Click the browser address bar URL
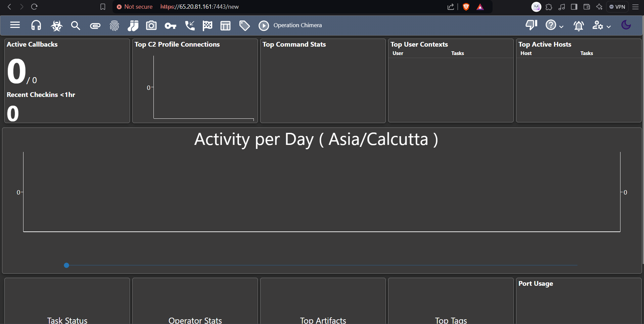 pos(199,7)
